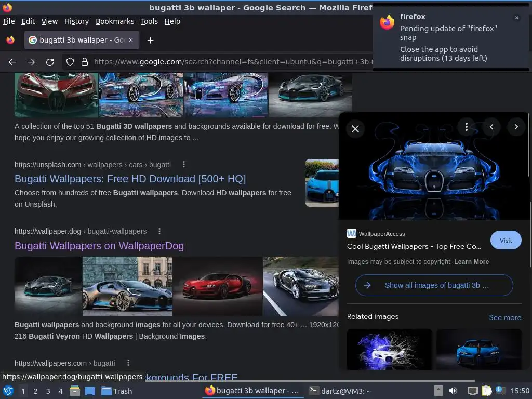Image resolution: width=532 pixels, height=399 pixels.
Task: Click the taskbar clock showing 15:50
Action: click(520, 391)
